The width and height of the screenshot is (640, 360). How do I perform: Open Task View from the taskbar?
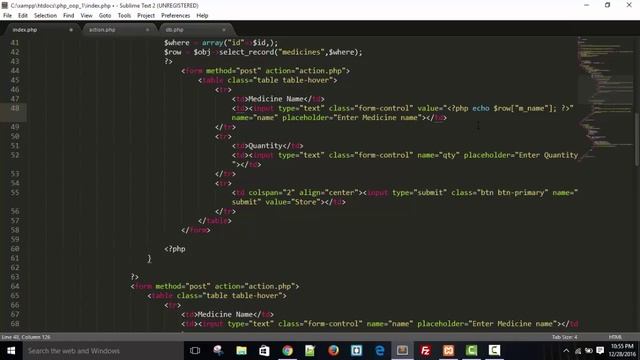tap(195, 351)
